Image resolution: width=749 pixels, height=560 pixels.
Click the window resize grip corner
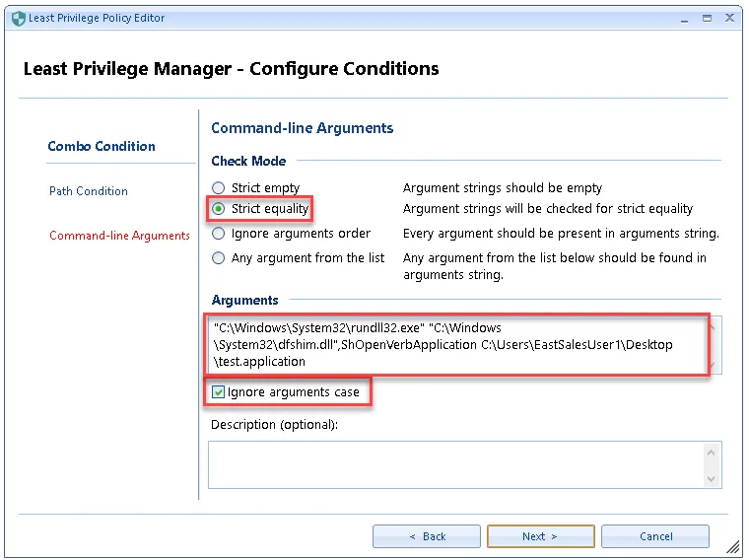tap(733, 545)
